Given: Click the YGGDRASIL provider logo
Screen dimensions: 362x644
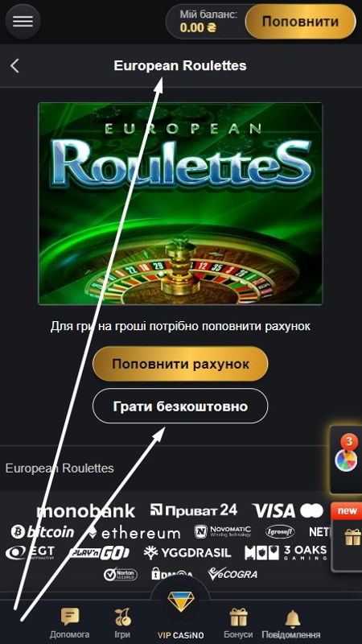Looking at the screenshot, I should tap(187, 553).
